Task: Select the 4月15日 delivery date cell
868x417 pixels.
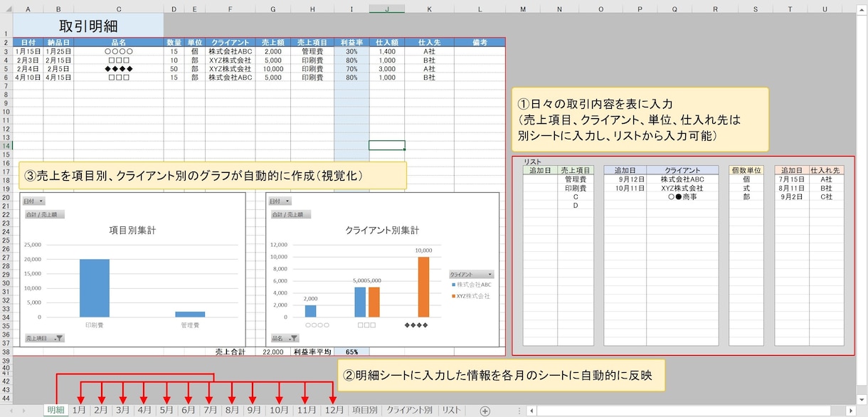Action: (x=58, y=77)
